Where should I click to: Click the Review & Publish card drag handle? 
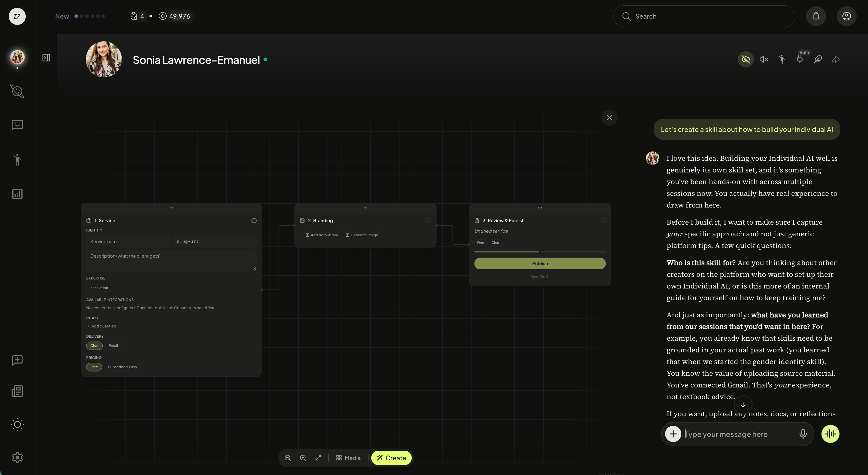point(540,208)
